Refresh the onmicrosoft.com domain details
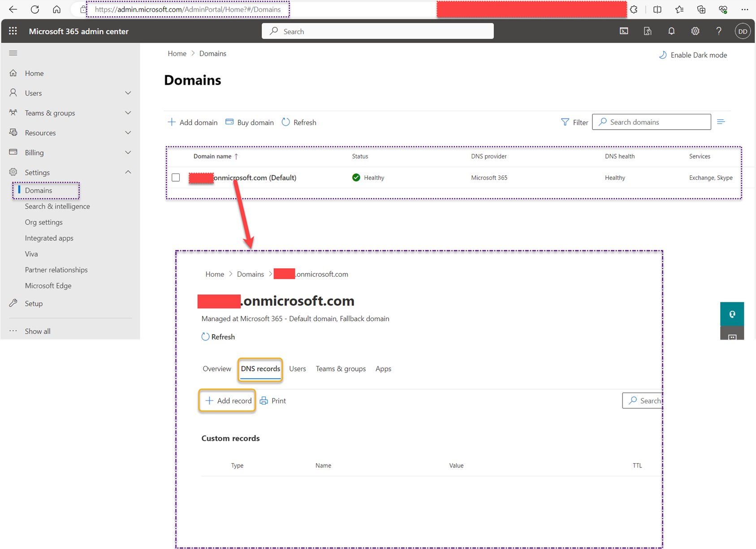This screenshot has height=549, width=756. (218, 337)
